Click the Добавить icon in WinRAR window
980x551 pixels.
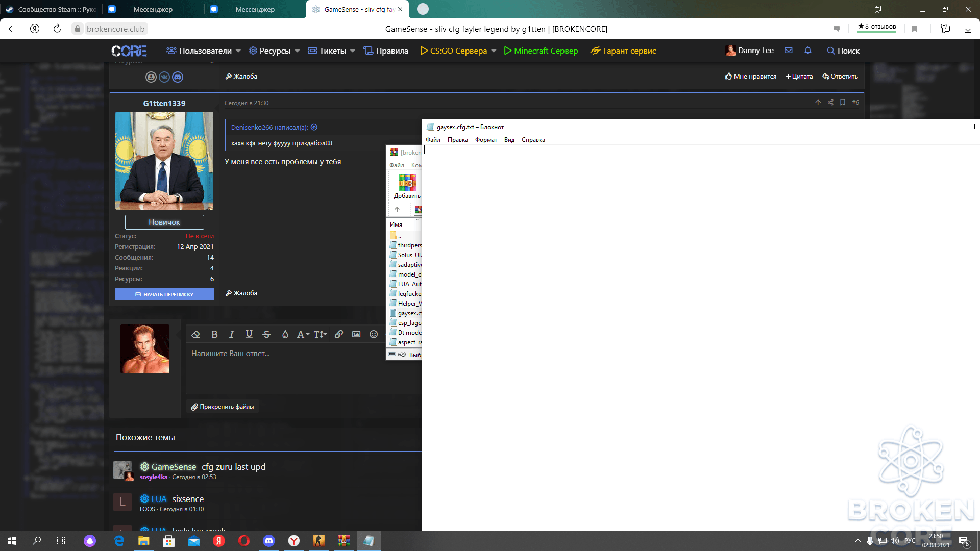407,186
